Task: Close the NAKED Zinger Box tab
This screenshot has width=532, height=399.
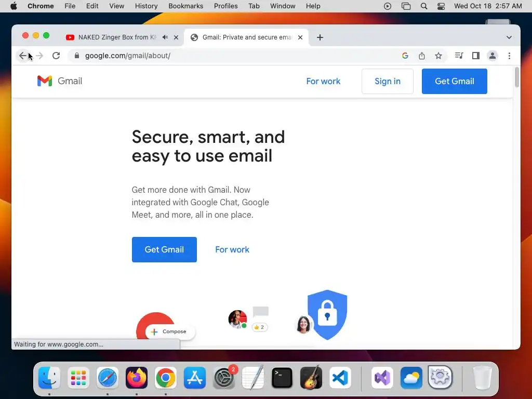Action: [x=176, y=37]
